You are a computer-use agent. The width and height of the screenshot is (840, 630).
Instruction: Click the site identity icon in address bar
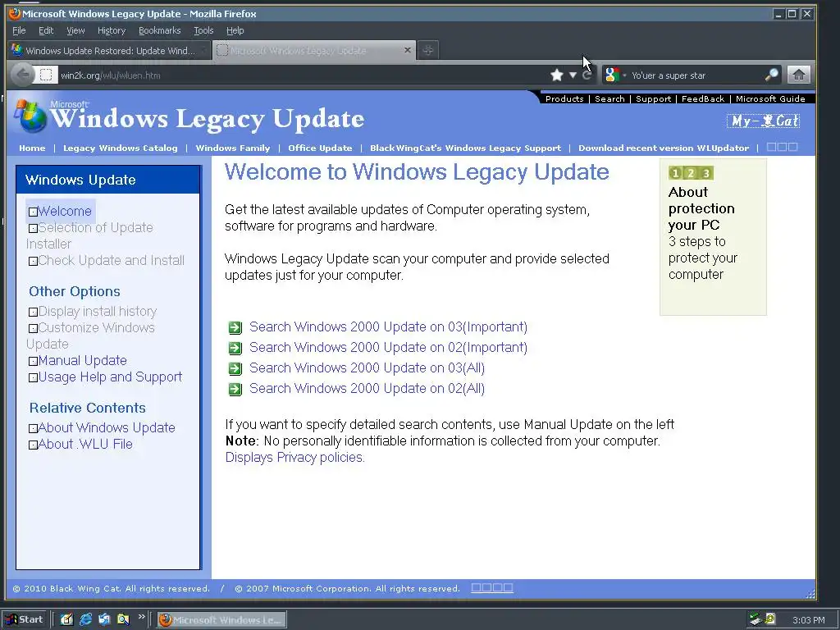[47, 75]
